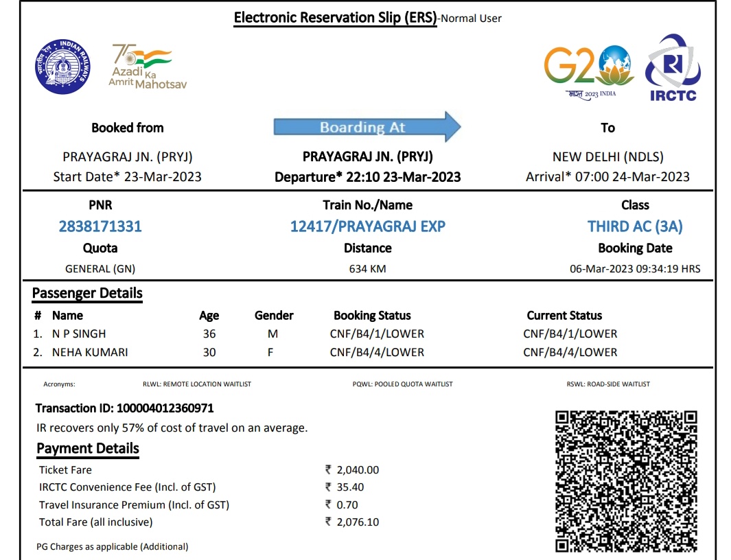Click the QR code

coord(626,482)
